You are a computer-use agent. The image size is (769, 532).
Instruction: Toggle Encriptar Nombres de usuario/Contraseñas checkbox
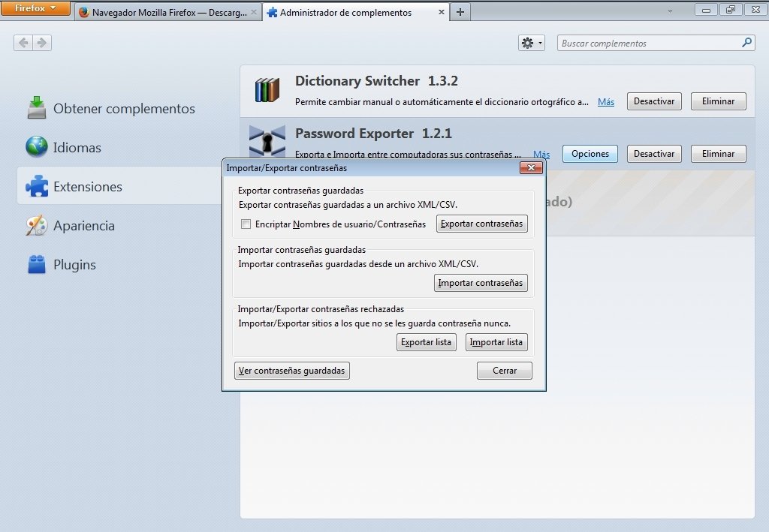[x=246, y=224]
